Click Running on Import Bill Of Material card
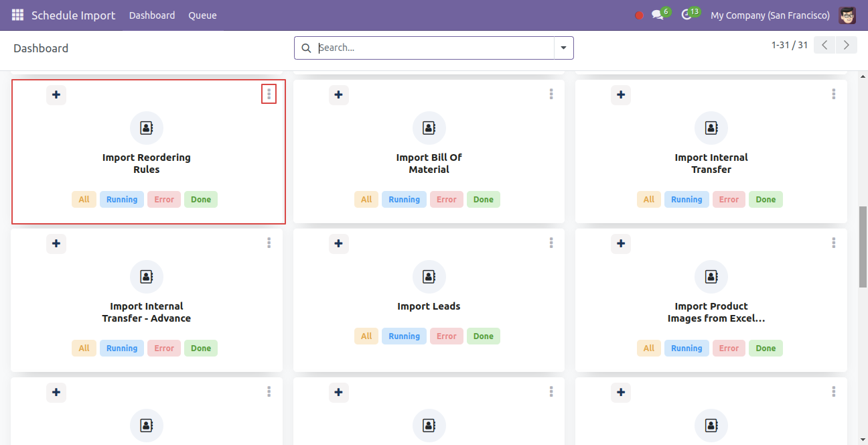 [405, 200]
